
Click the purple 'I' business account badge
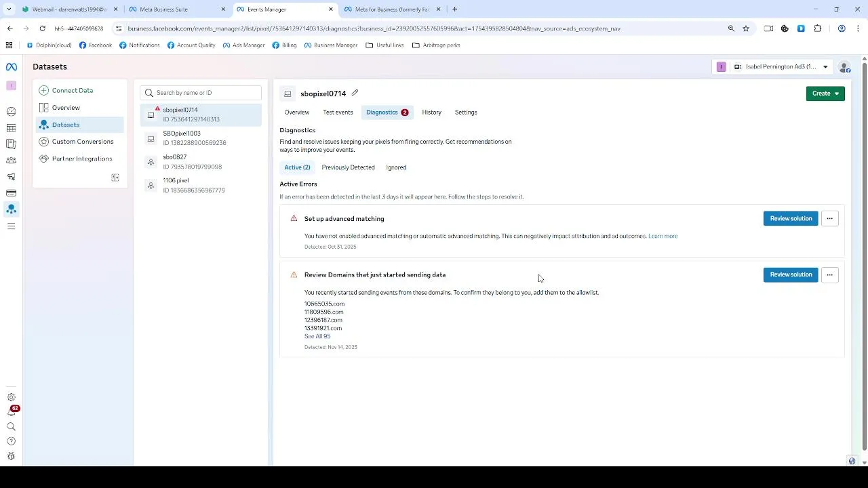coord(721,67)
